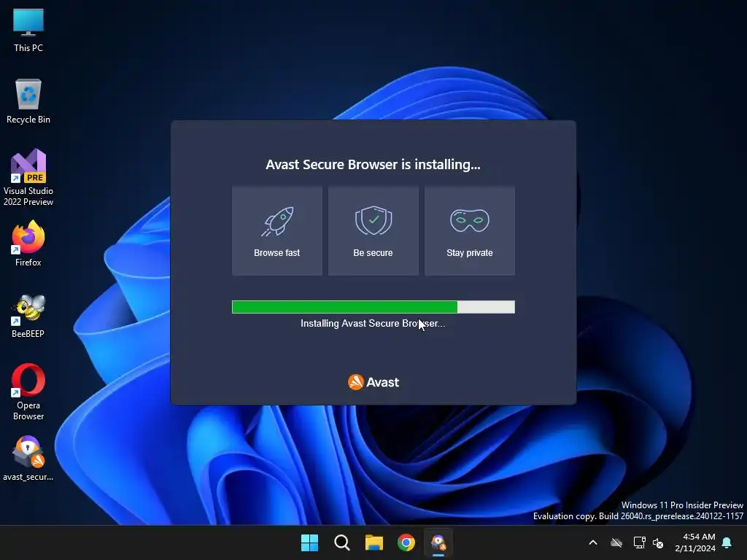Open the network status tray icon

pos(639,542)
